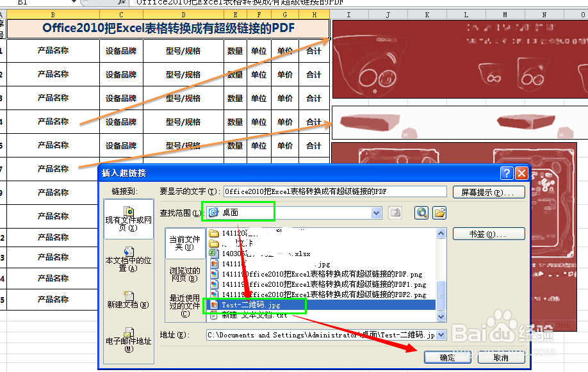Click 屏幕提示 button
The image size is (588, 372).
point(489,192)
